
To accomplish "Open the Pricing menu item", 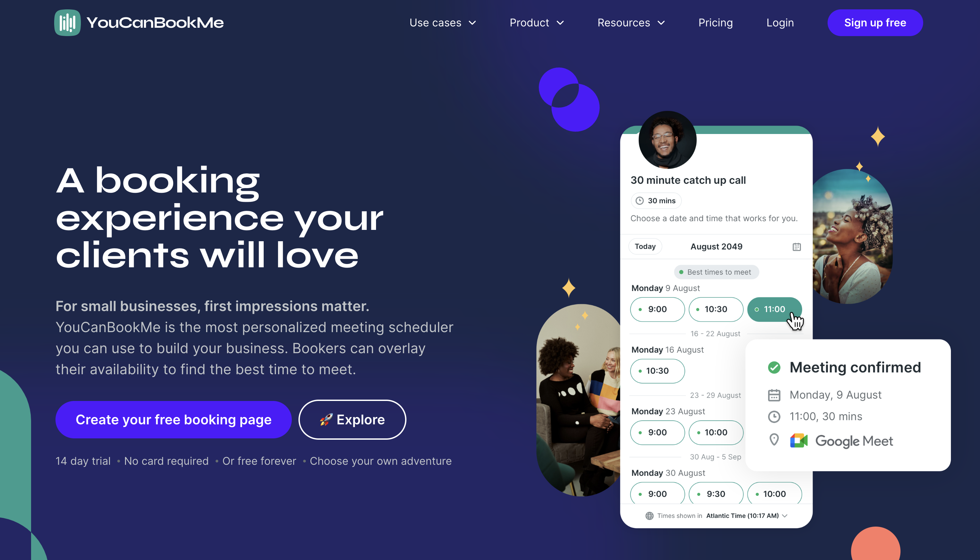I will click(716, 23).
